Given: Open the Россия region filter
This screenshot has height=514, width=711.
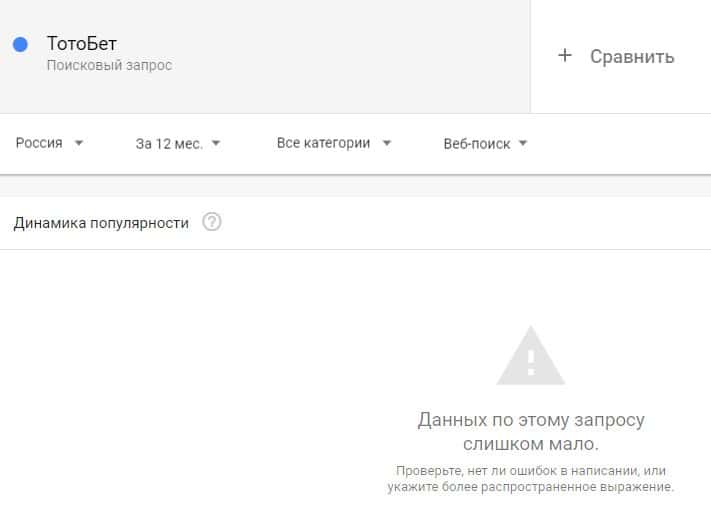Looking at the screenshot, I should (x=49, y=143).
